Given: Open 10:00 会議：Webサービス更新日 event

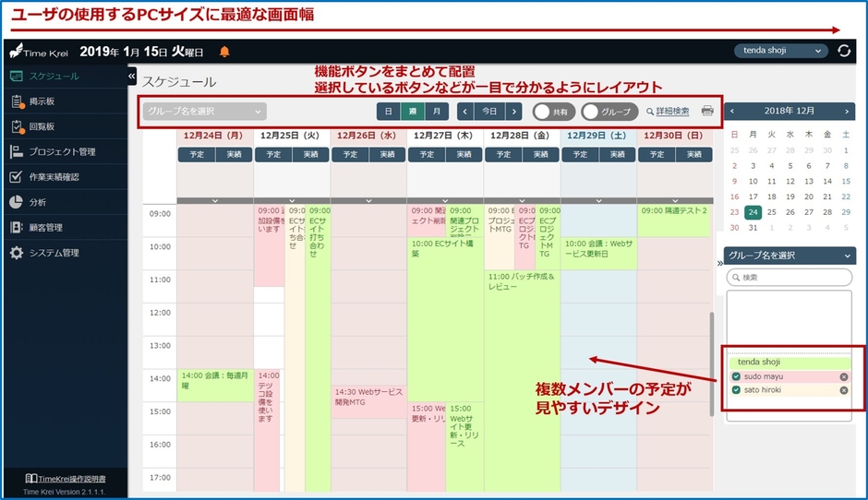Looking at the screenshot, I should (x=598, y=254).
